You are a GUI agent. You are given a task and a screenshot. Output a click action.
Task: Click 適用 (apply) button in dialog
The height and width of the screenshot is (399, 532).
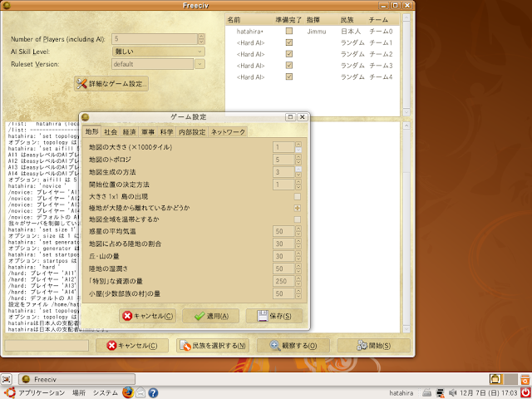(210, 316)
